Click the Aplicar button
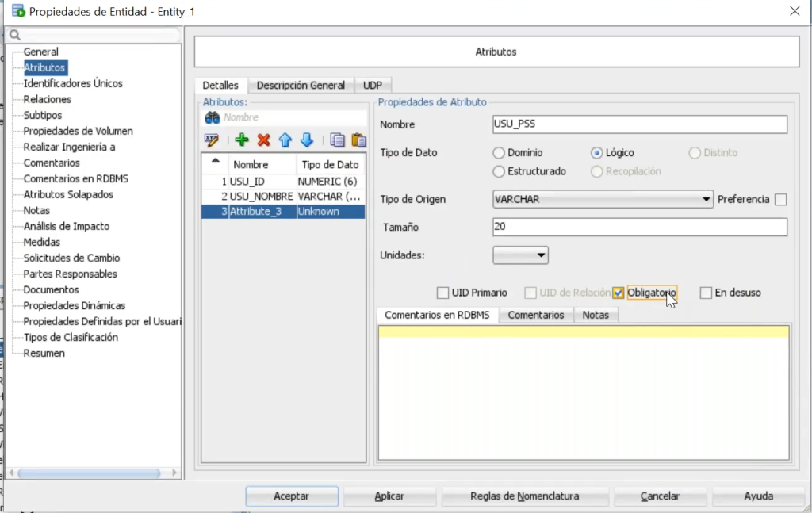 click(389, 496)
